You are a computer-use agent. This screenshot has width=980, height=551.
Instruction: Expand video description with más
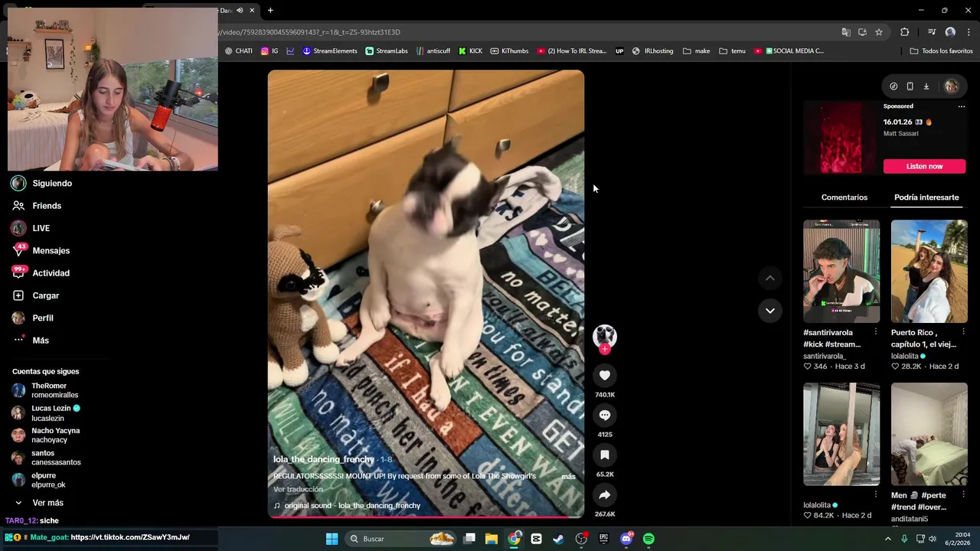tap(568, 476)
